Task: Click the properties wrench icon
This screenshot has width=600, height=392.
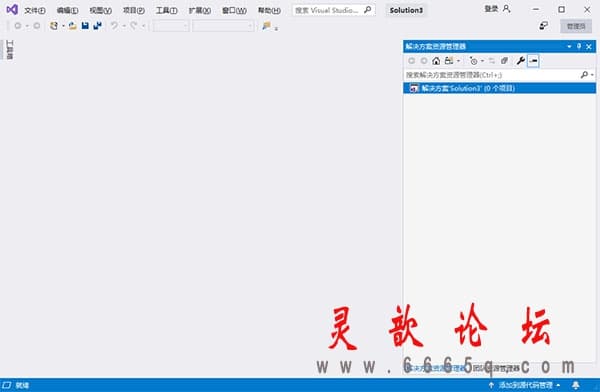Action: pos(520,60)
